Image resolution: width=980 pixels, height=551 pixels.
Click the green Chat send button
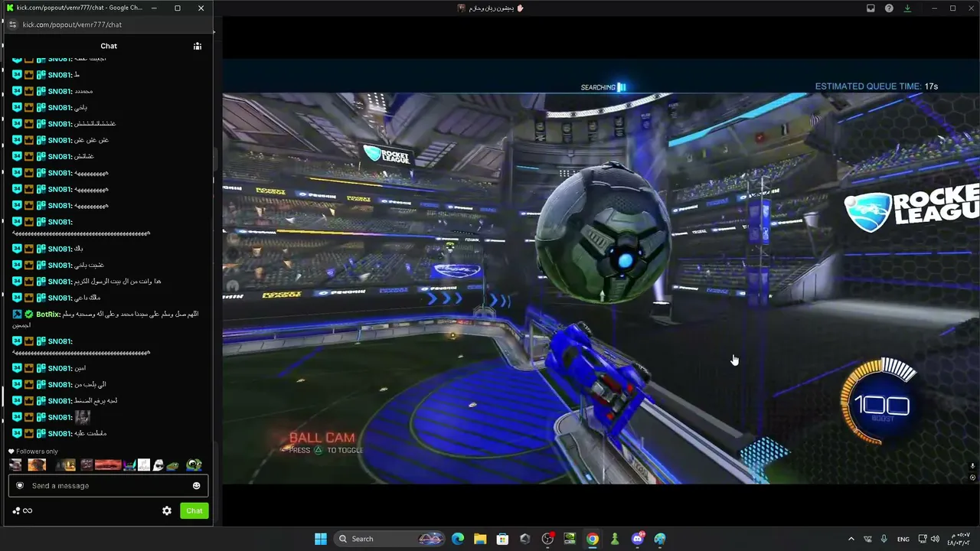click(x=194, y=510)
